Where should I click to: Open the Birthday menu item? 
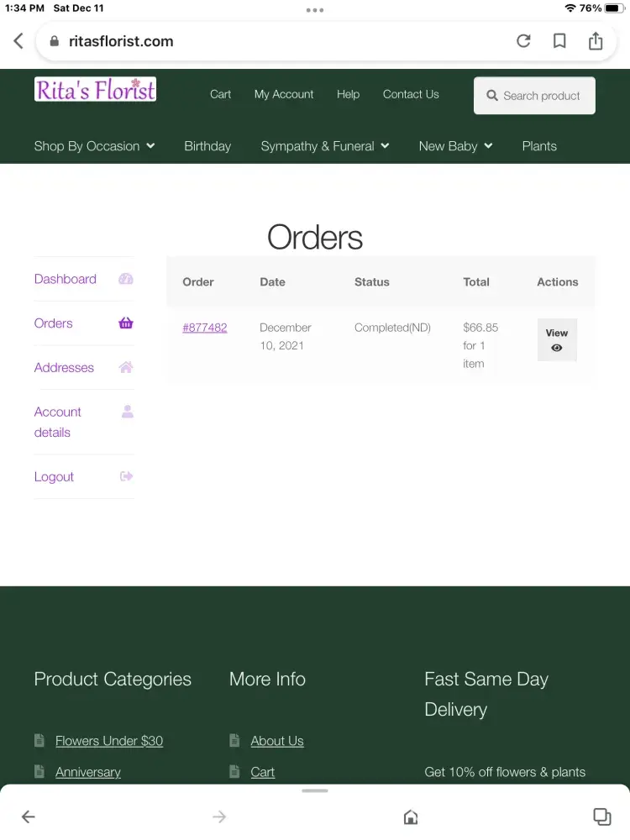coord(207,145)
